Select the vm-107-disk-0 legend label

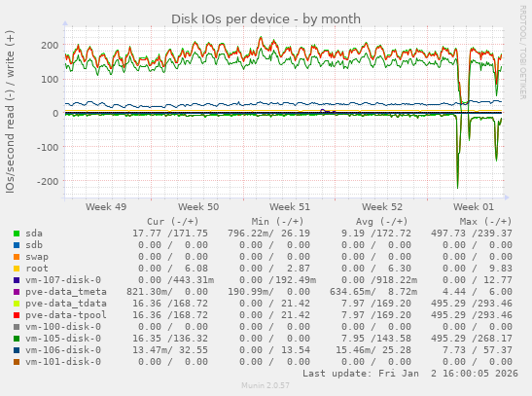pyautogui.click(x=63, y=280)
